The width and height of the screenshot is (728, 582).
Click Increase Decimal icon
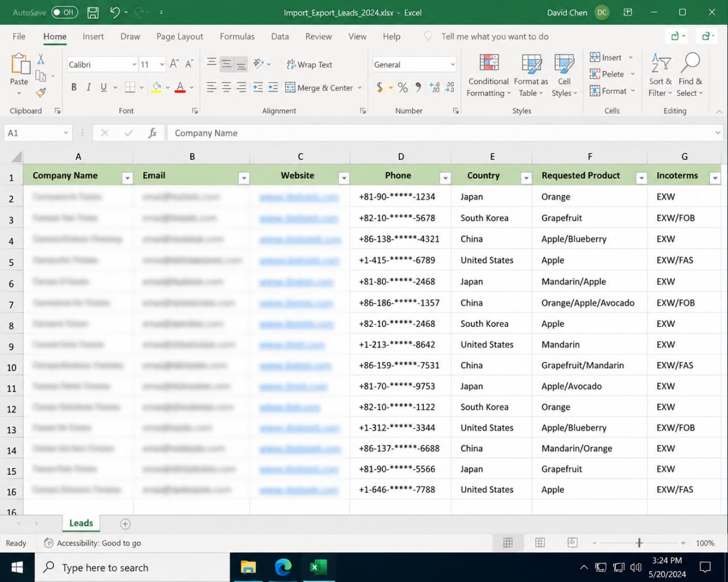tap(435, 87)
